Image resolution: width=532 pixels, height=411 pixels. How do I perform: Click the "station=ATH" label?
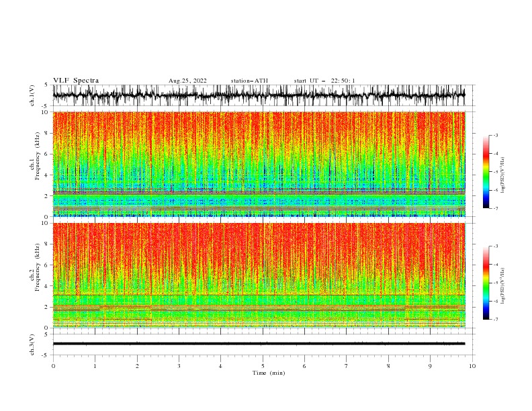[x=249, y=81]
